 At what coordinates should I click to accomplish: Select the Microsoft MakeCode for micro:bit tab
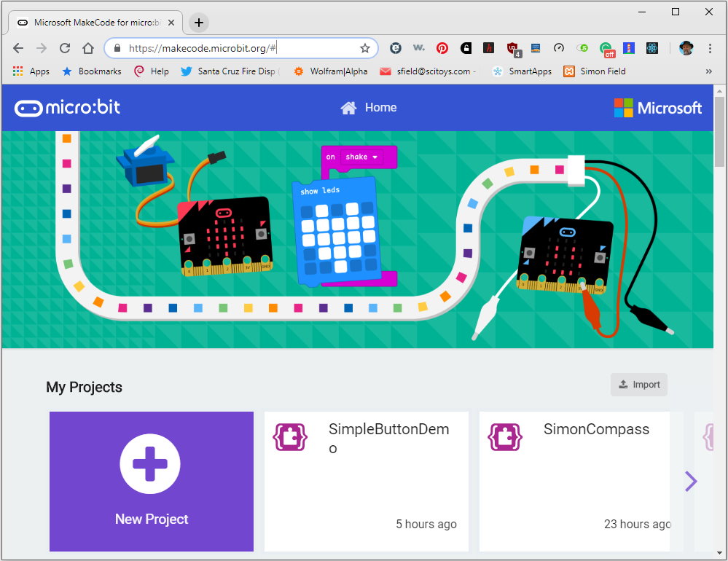95,23
